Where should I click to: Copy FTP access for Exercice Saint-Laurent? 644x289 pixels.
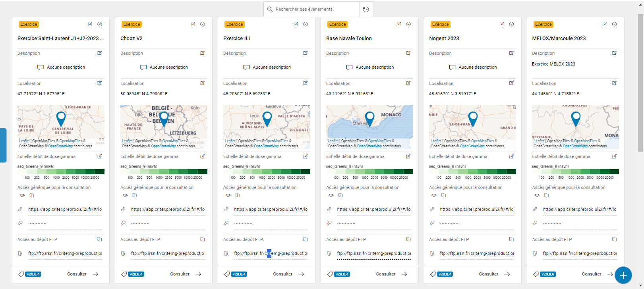point(100,239)
